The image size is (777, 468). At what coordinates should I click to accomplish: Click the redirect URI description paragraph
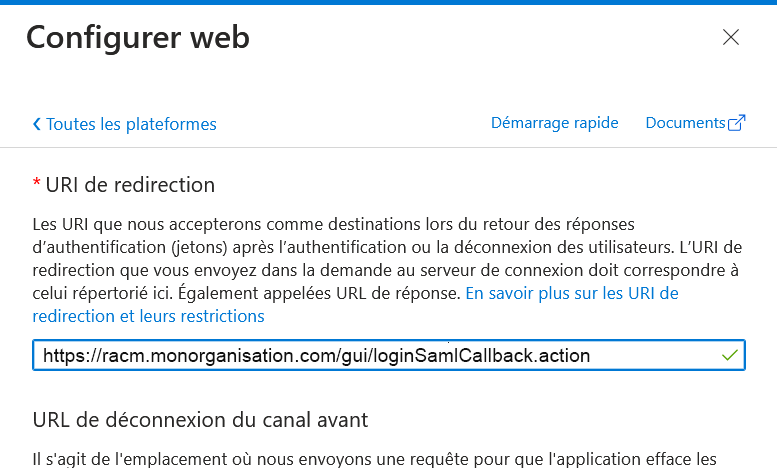(387, 270)
